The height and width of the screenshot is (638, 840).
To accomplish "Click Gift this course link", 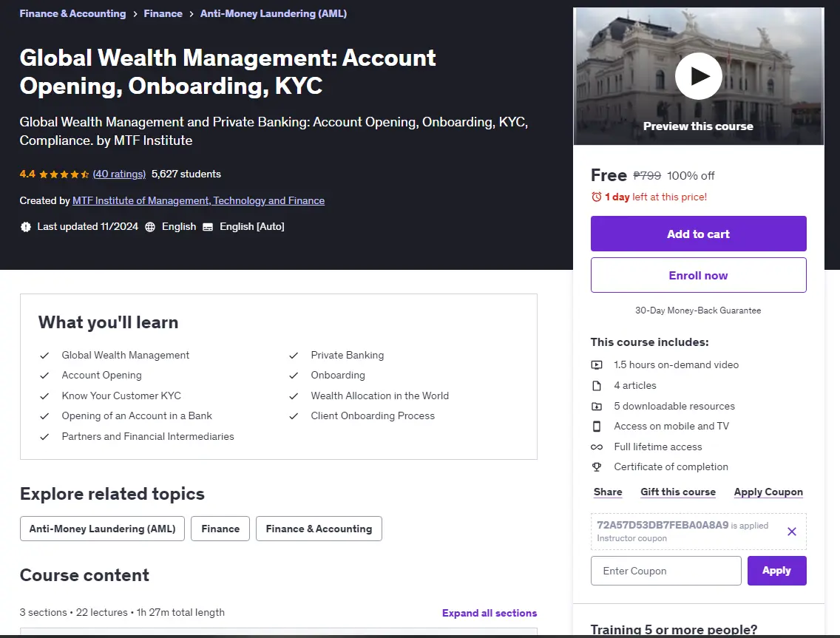I will point(677,492).
